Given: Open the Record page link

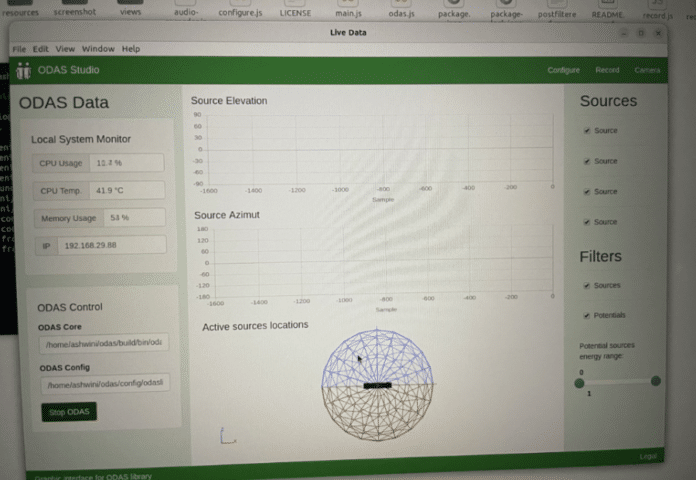Looking at the screenshot, I should 607,70.
